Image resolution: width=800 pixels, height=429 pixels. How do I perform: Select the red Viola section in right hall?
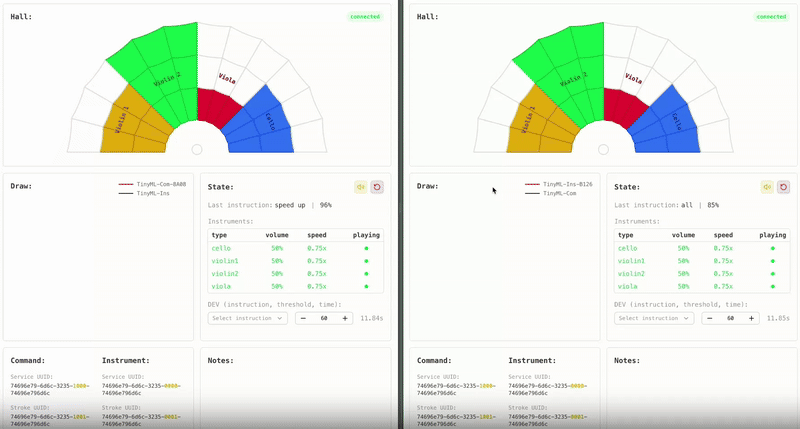(x=625, y=105)
